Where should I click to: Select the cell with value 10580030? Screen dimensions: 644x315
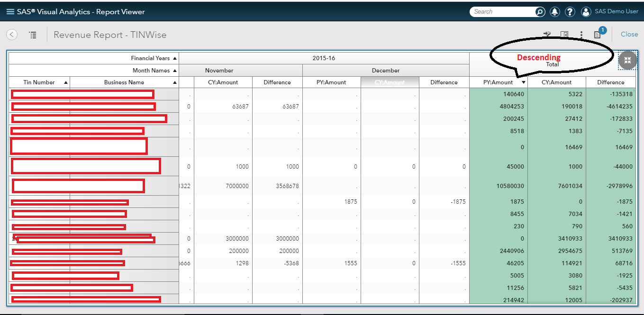pyautogui.click(x=499, y=186)
